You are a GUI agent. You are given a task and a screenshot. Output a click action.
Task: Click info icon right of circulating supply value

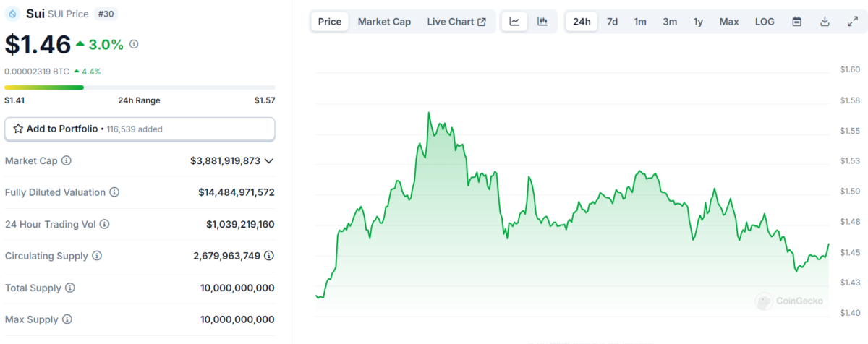269,256
